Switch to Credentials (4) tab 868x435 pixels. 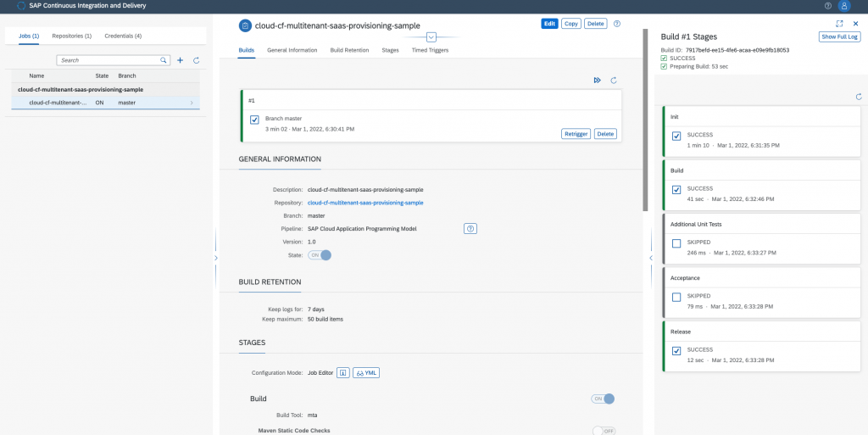coord(123,36)
